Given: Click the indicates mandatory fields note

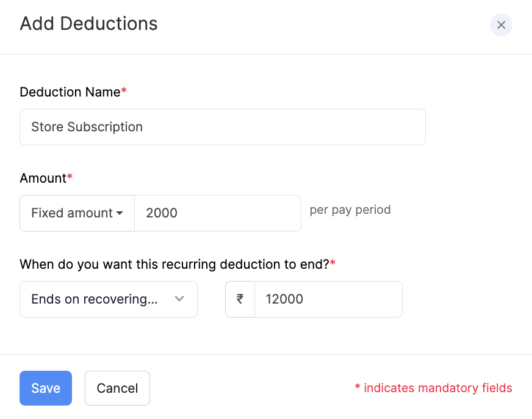Looking at the screenshot, I should (x=433, y=388).
